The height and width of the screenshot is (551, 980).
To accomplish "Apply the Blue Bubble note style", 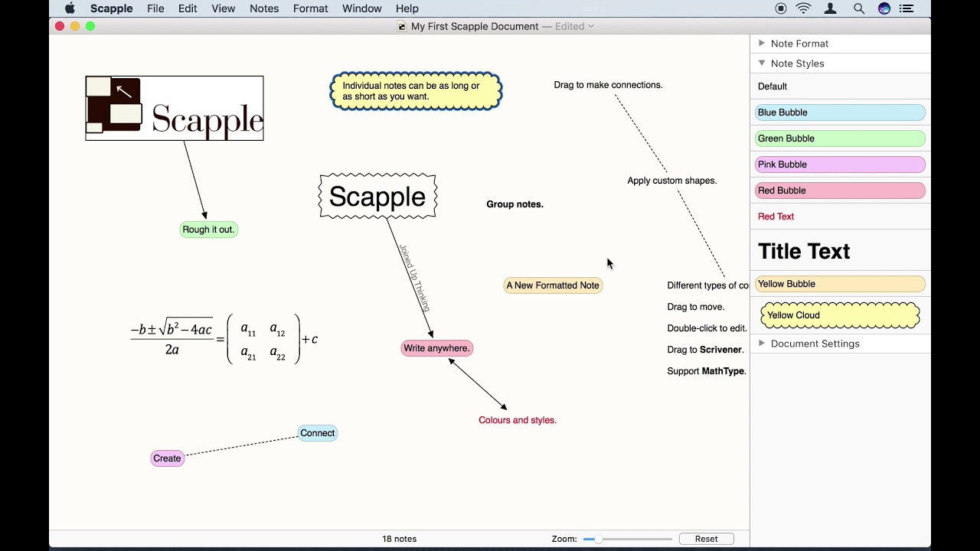I will point(840,112).
